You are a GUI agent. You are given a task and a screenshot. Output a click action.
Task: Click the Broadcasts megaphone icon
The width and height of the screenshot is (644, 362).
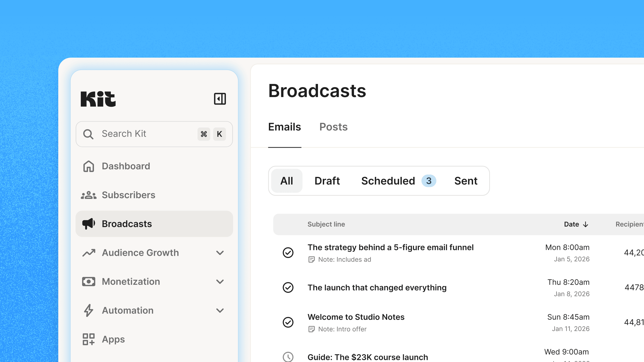coord(89,224)
